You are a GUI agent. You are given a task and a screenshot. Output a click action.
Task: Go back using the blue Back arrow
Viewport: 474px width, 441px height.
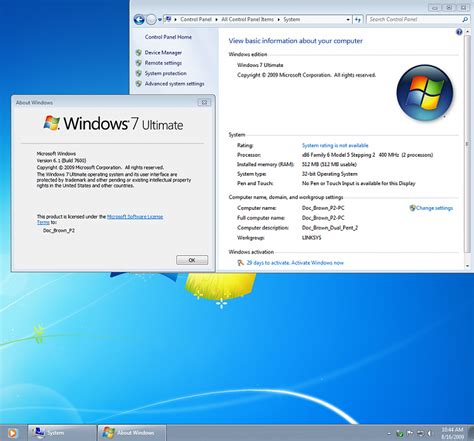click(x=139, y=20)
